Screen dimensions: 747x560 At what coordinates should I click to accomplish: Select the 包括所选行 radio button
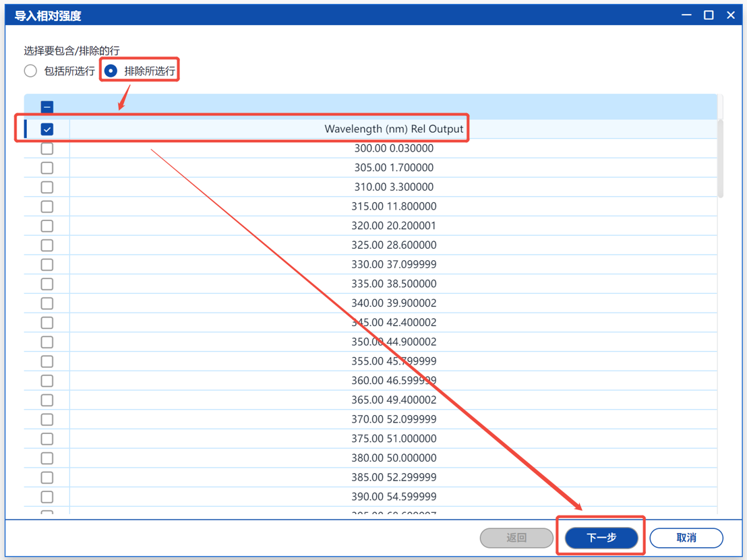[x=31, y=71]
